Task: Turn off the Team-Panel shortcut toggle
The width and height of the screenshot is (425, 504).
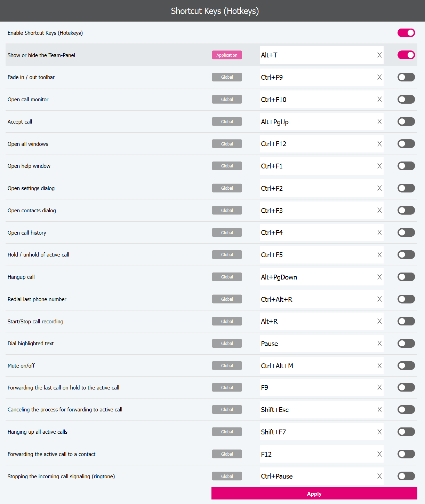Action: (x=406, y=55)
